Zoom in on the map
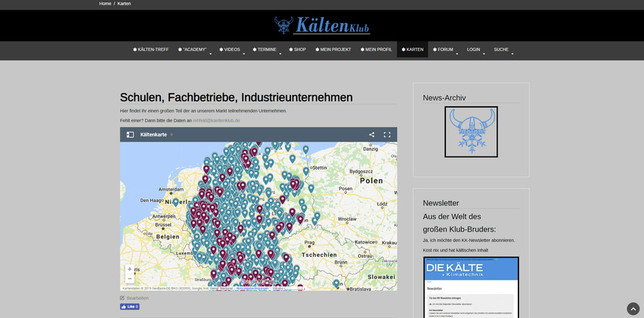This screenshot has height=318, width=644. [130, 269]
